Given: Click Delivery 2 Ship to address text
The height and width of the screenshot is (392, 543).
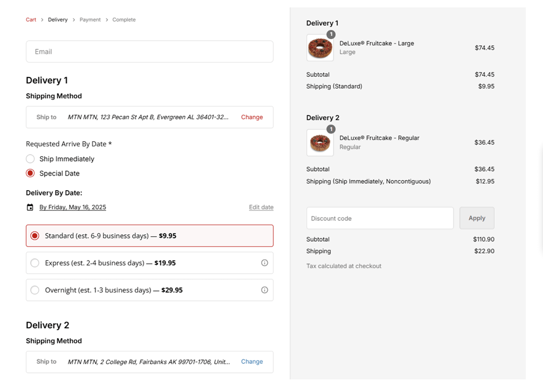Looking at the screenshot, I should pyautogui.click(x=149, y=362).
